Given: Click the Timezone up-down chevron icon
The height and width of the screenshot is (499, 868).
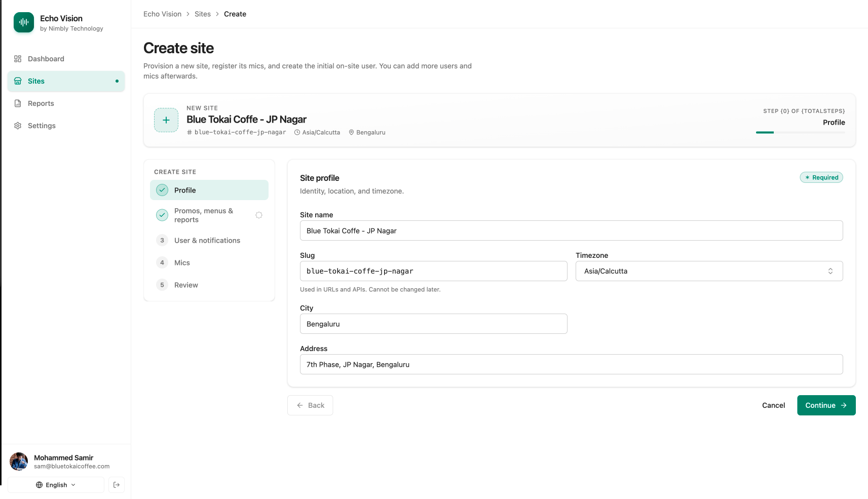Looking at the screenshot, I should [831, 271].
